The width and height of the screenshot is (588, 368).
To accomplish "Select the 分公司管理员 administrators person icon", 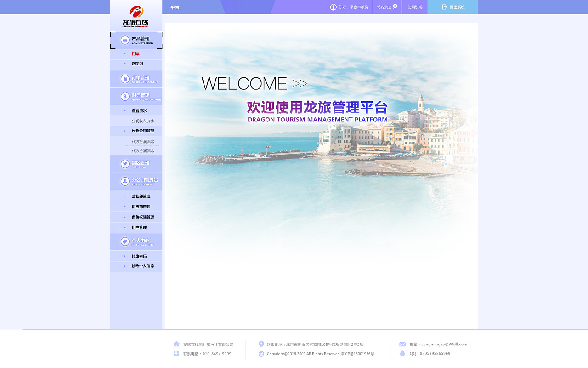I will pyautogui.click(x=124, y=181).
